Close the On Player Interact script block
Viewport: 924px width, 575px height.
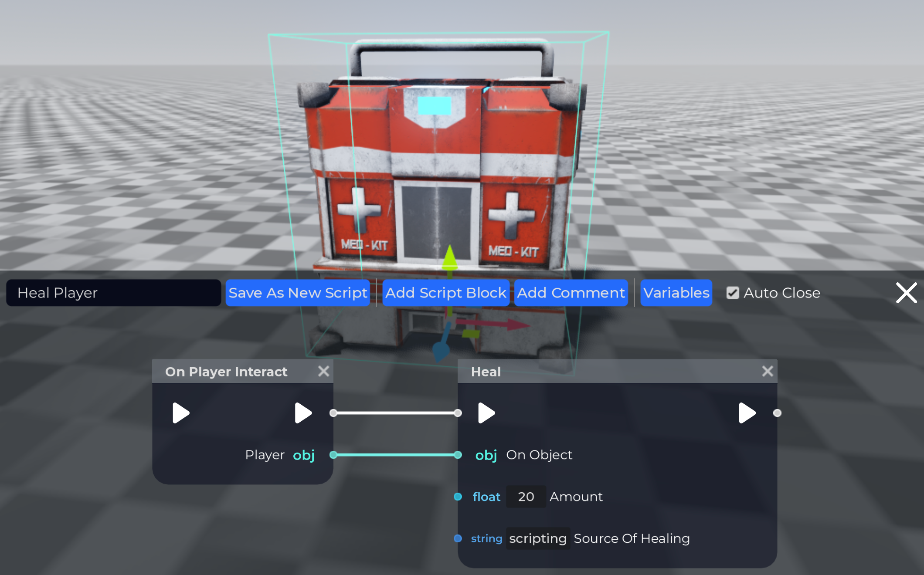pos(323,371)
